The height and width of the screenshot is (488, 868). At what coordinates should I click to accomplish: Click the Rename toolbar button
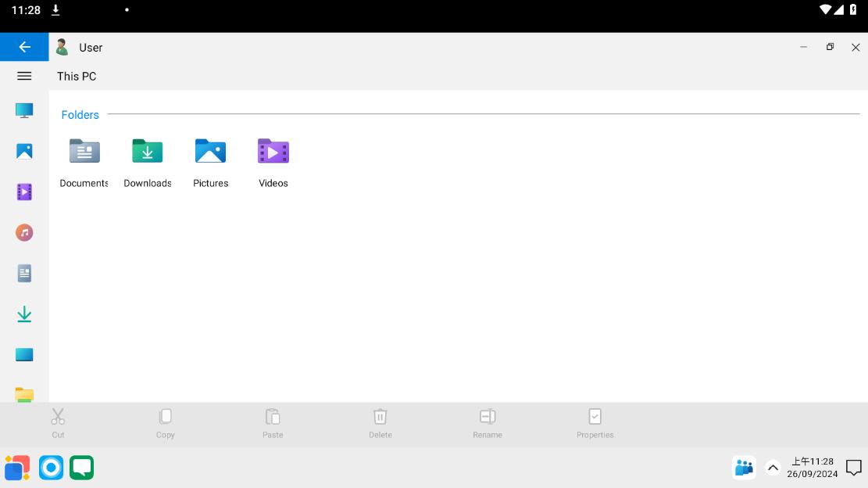pos(488,424)
